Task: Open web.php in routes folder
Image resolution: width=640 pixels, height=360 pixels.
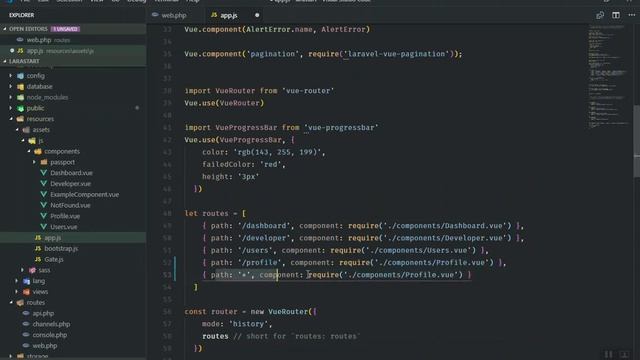Action: (44, 346)
